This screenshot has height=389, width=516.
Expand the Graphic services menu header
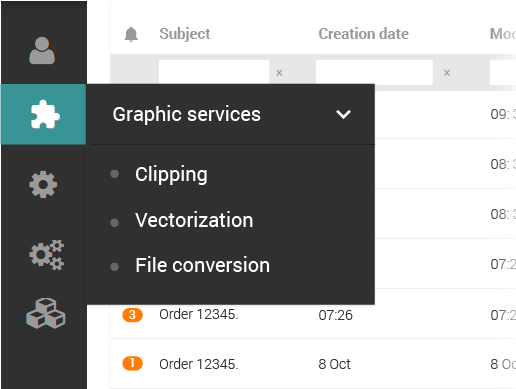click(231, 114)
